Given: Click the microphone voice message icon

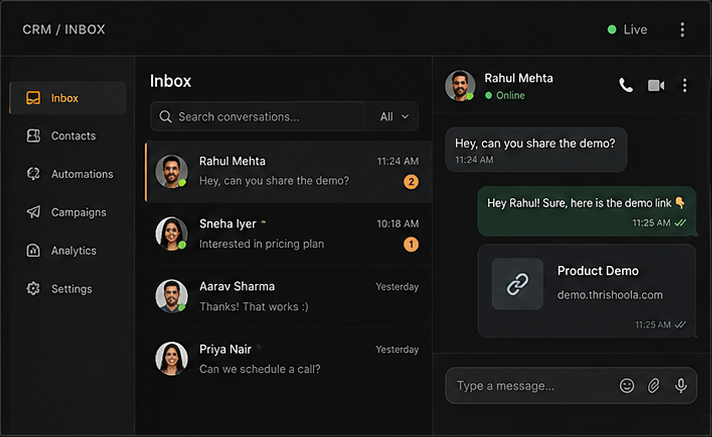Looking at the screenshot, I should 680,386.
